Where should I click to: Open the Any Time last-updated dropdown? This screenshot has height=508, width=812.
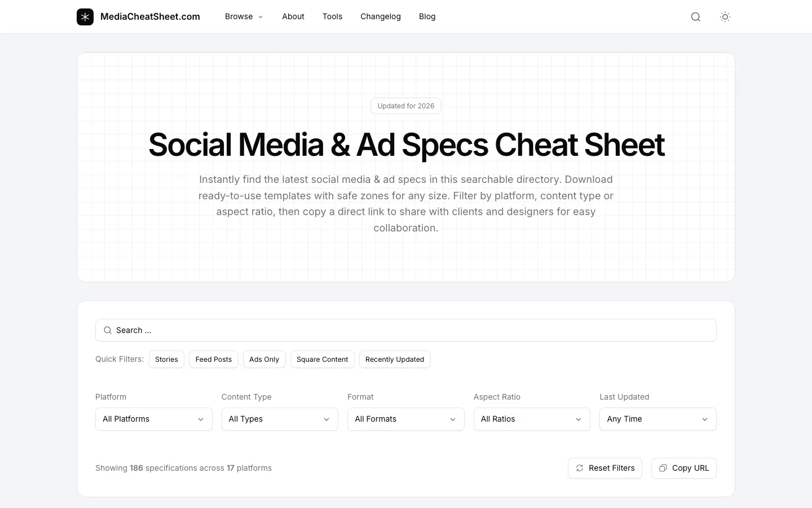(x=657, y=419)
